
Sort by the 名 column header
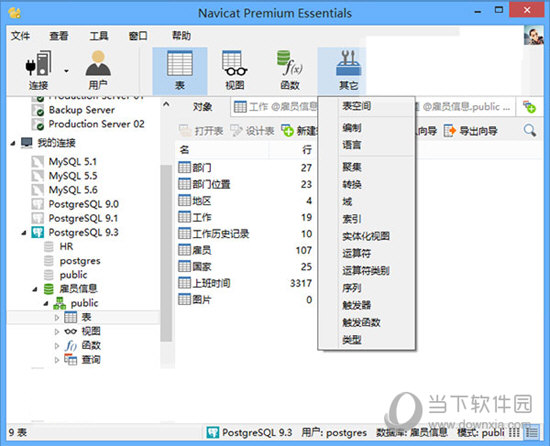point(222,150)
